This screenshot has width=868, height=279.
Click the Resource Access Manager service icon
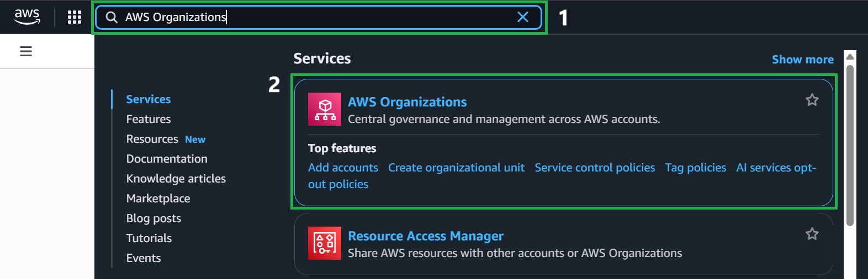(x=325, y=243)
